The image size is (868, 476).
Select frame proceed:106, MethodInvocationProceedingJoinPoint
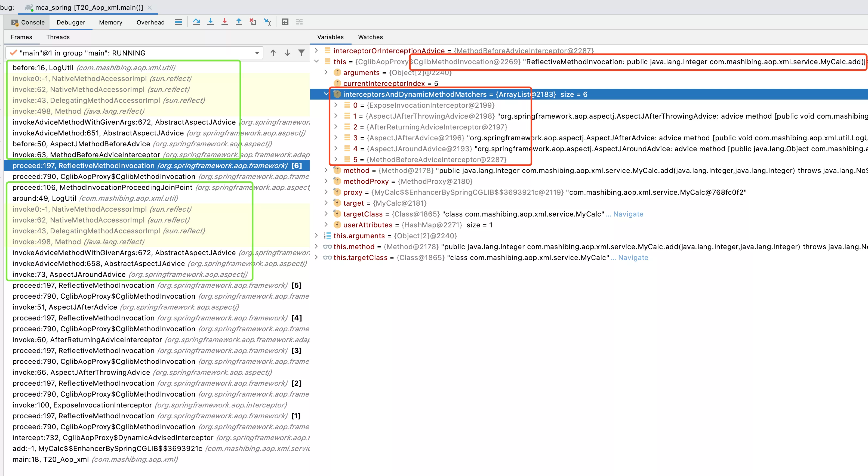point(157,187)
